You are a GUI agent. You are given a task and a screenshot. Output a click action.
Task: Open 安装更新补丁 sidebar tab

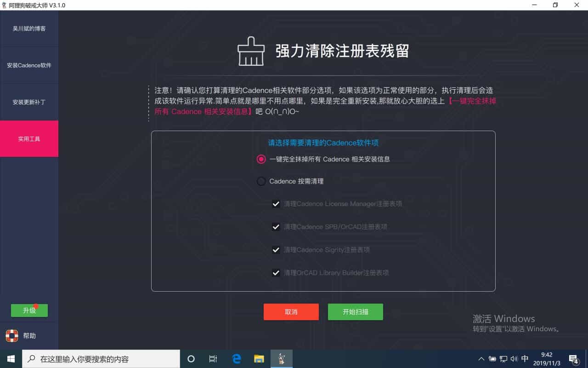tap(29, 102)
